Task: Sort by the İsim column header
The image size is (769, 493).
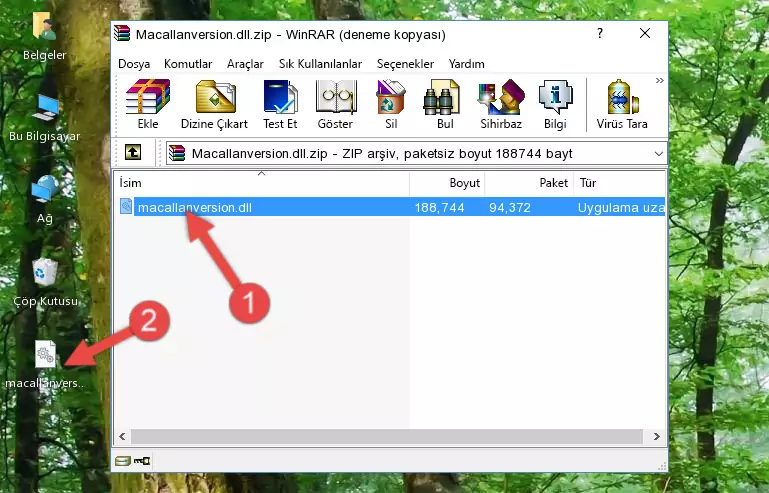Action: 262,182
